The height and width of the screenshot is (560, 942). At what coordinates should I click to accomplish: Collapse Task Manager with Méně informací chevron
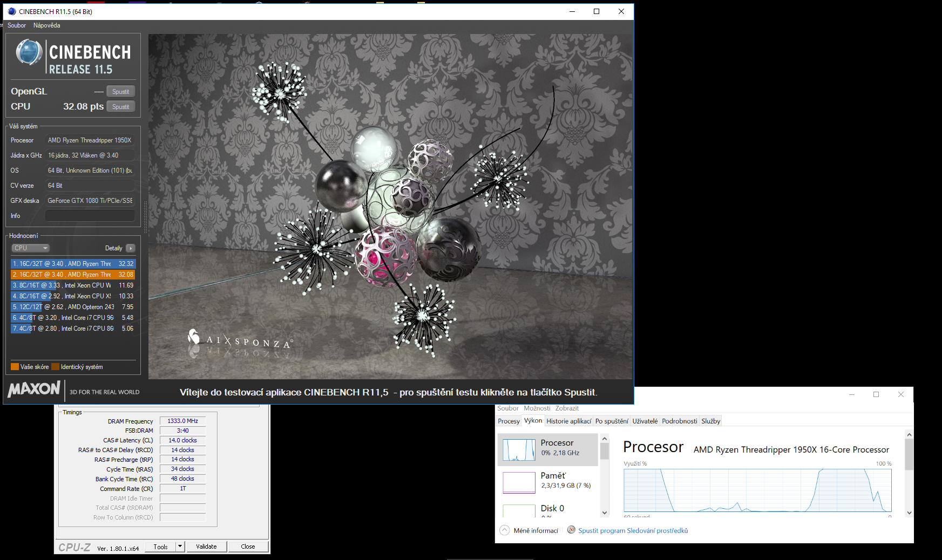click(x=504, y=530)
